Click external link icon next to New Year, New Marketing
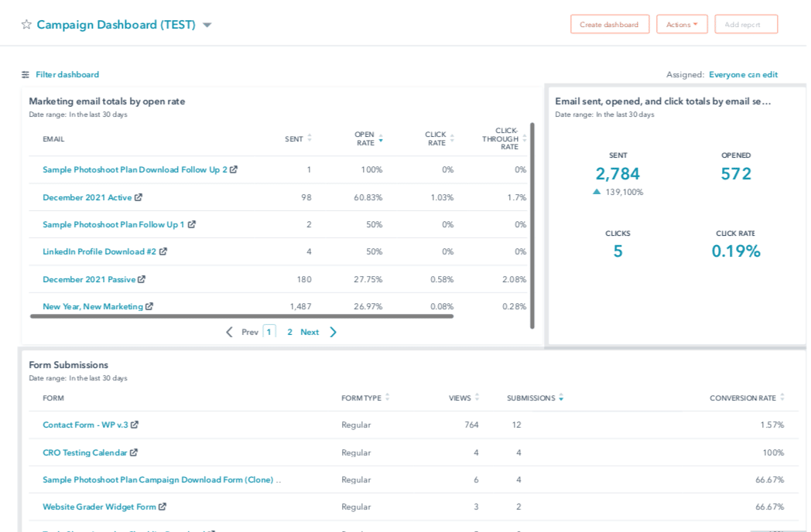 pyautogui.click(x=148, y=305)
